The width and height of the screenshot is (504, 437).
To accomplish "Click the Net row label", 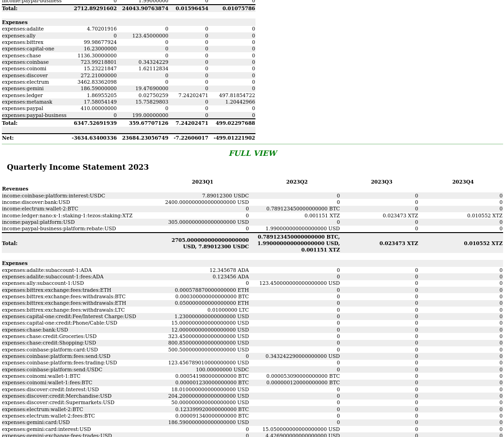I will [x=8, y=138].
